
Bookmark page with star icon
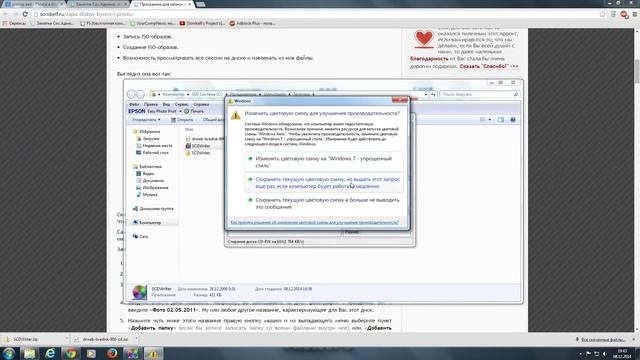(602, 14)
